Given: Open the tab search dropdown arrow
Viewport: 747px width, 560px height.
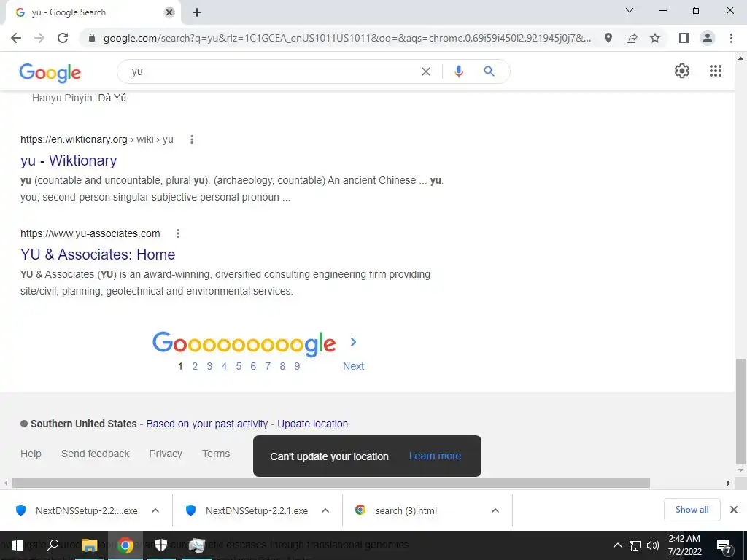Looking at the screenshot, I should tap(630, 10).
